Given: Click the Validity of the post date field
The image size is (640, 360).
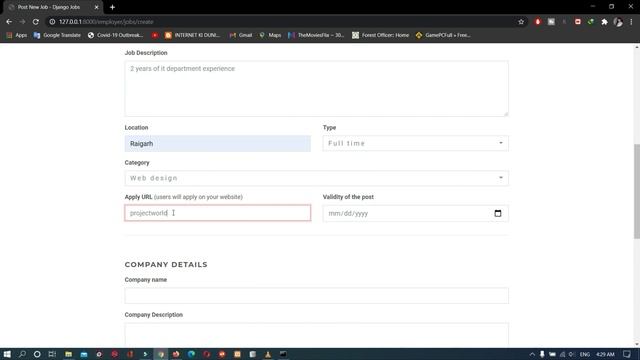Looking at the screenshot, I should (416, 213).
